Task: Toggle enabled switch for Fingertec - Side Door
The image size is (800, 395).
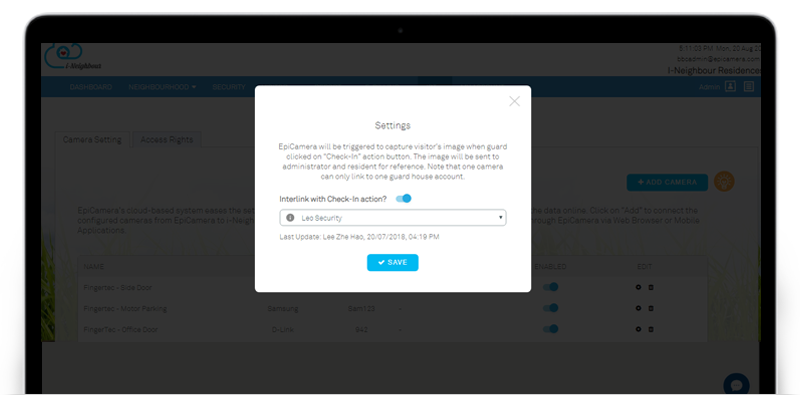Action: pyautogui.click(x=551, y=287)
